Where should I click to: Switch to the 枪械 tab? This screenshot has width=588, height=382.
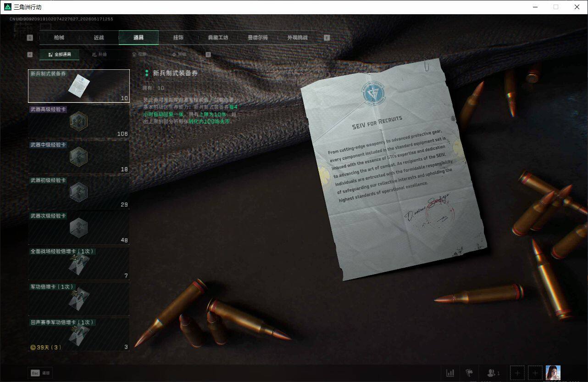point(59,38)
